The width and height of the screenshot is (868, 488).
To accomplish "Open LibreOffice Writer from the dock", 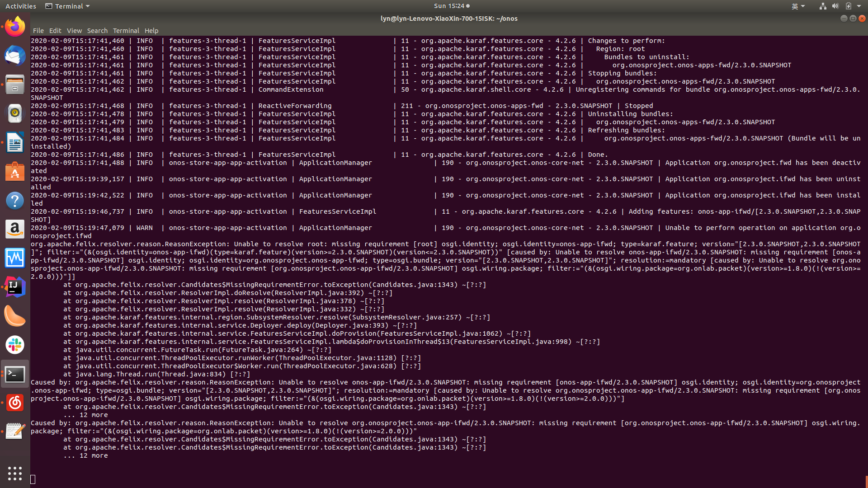I will 15,143.
